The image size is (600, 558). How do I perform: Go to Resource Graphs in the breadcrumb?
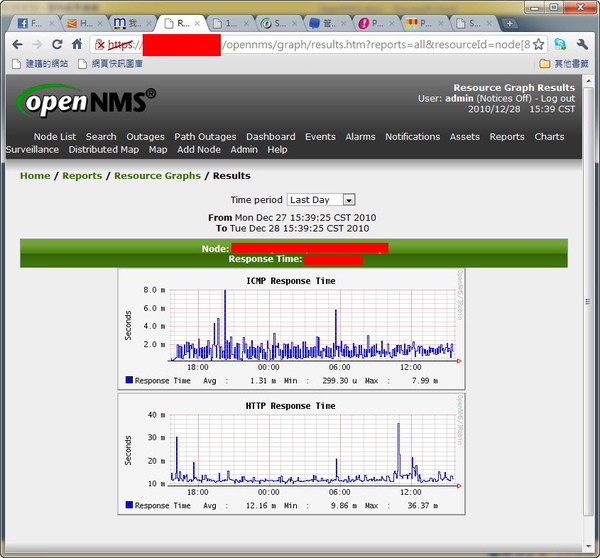[157, 176]
